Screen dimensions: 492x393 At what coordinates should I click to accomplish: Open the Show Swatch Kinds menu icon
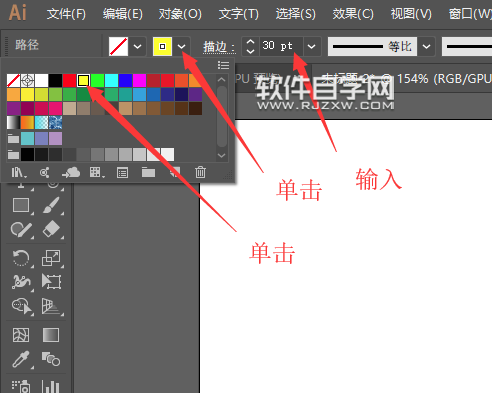coord(97,173)
